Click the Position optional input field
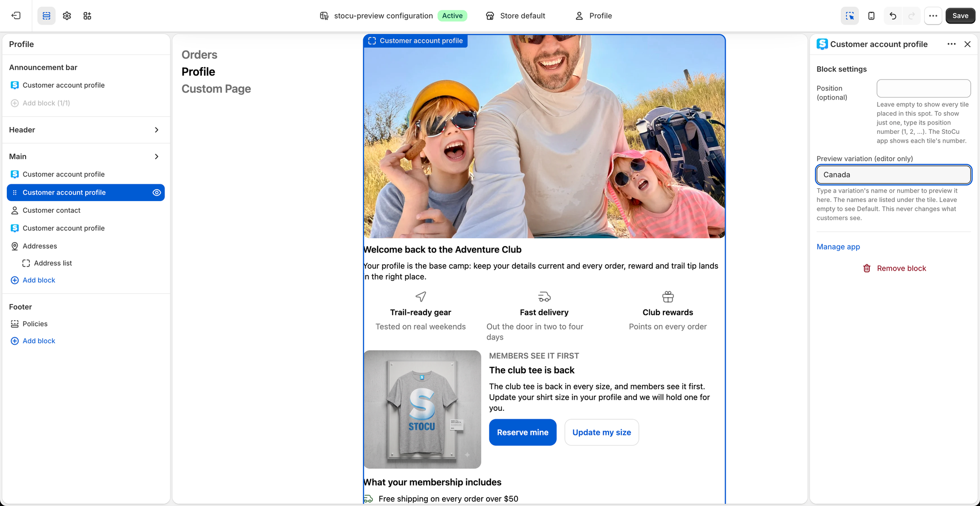 (923, 88)
